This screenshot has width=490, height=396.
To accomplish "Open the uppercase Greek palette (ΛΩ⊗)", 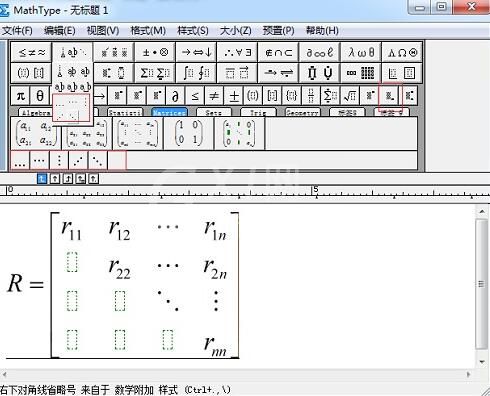I will click(402, 52).
